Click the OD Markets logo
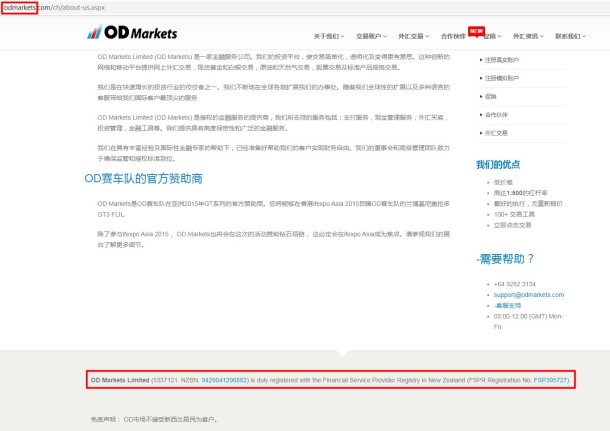Screen dimensions: 610x431 (x=132, y=32)
